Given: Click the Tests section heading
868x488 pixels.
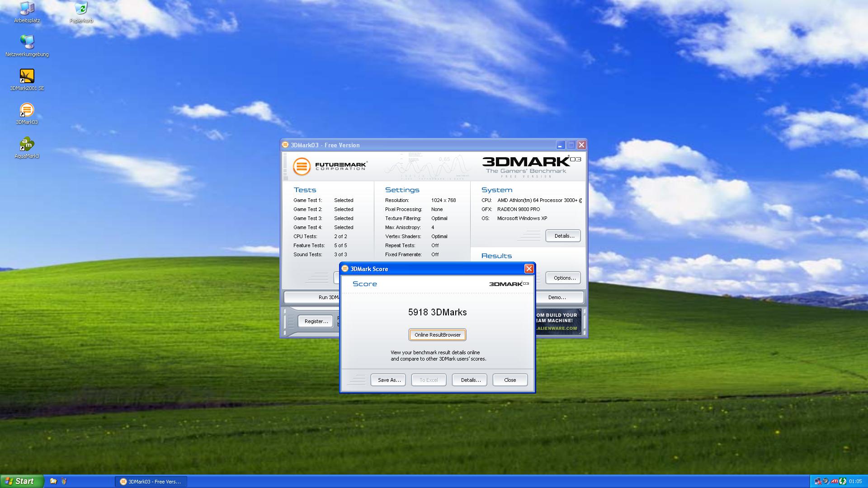Looking at the screenshot, I should coord(305,190).
